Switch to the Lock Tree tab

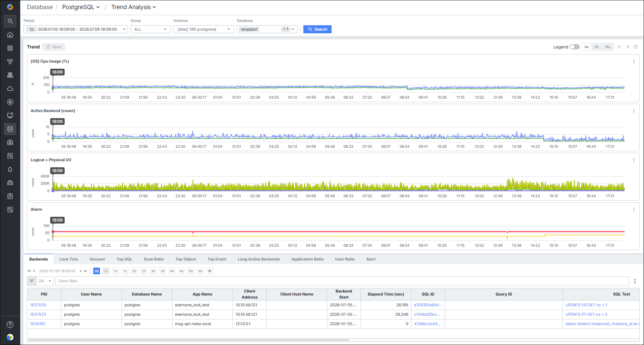coord(69,259)
